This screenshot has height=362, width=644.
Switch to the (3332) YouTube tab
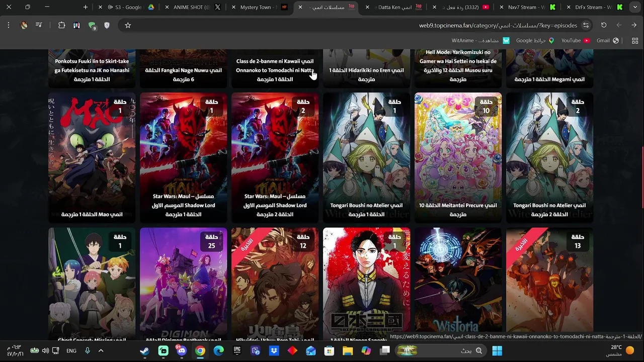(x=460, y=7)
